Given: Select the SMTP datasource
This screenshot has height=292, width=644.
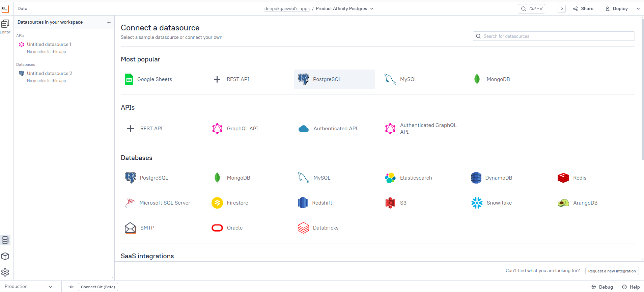Looking at the screenshot, I should (140, 228).
